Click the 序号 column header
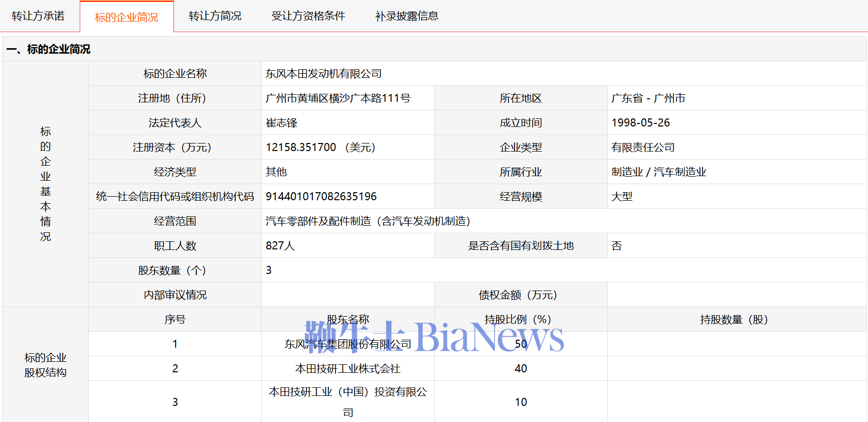The image size is (868, 422). coord(175,320)
